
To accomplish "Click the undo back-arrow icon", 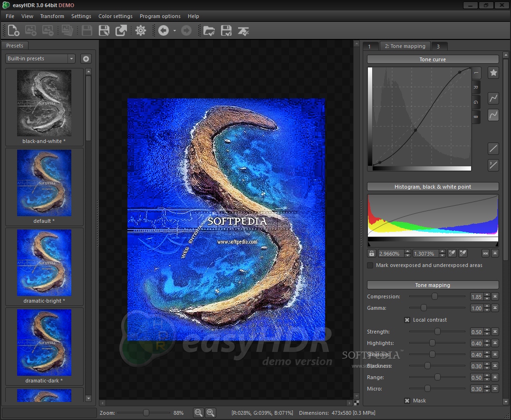I will [x=164, y=30].
